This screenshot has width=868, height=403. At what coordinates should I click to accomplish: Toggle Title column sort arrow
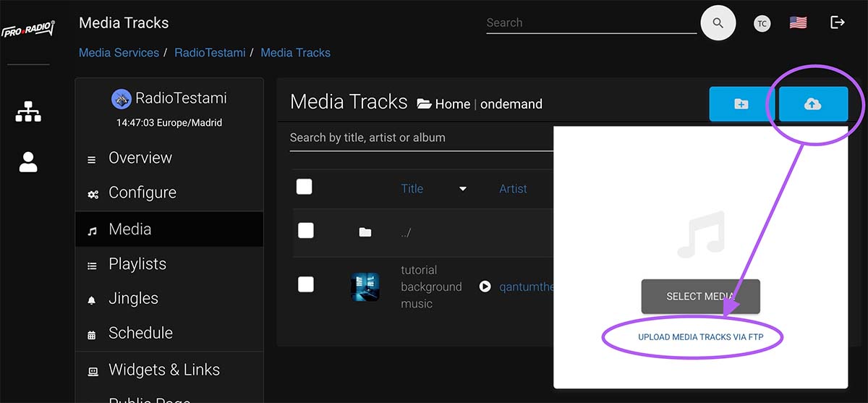463,189
